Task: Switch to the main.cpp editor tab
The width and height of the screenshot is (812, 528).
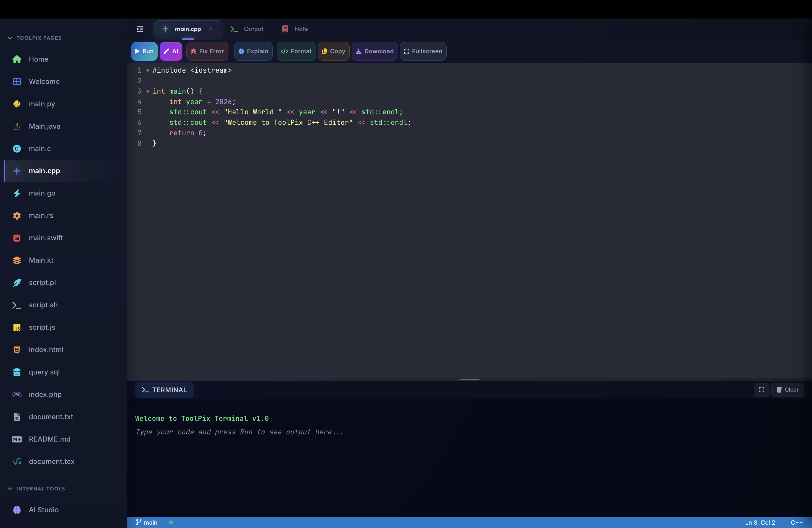Action: coord(188,29)
